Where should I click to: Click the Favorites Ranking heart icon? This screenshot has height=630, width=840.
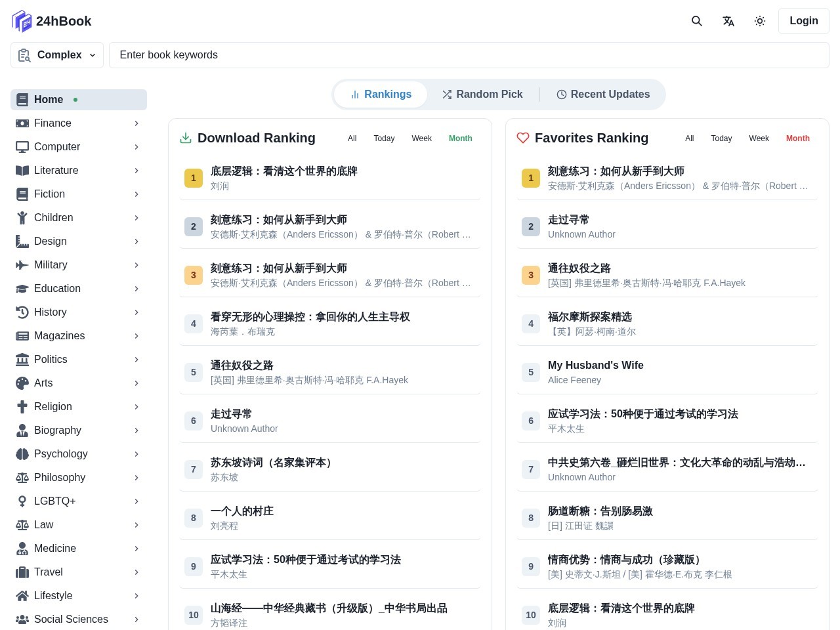point(523,138)
